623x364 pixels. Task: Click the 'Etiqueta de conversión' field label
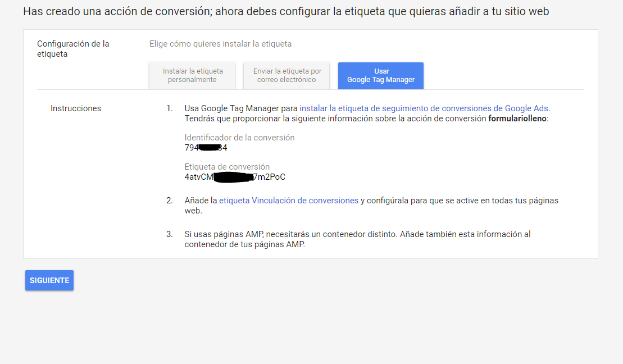227,167
